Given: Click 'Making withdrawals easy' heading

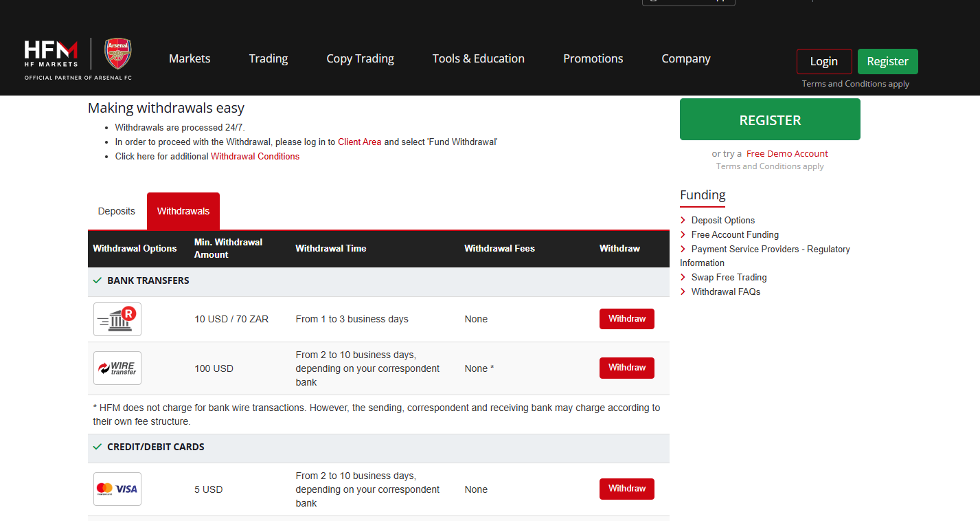Looking at the screenshot, I should point(166,108).
